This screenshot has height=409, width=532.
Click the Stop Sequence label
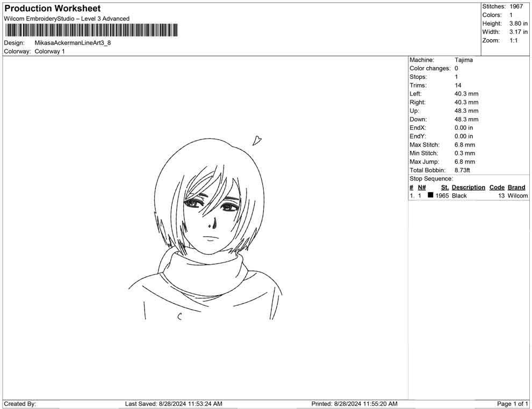pos(431,179)
